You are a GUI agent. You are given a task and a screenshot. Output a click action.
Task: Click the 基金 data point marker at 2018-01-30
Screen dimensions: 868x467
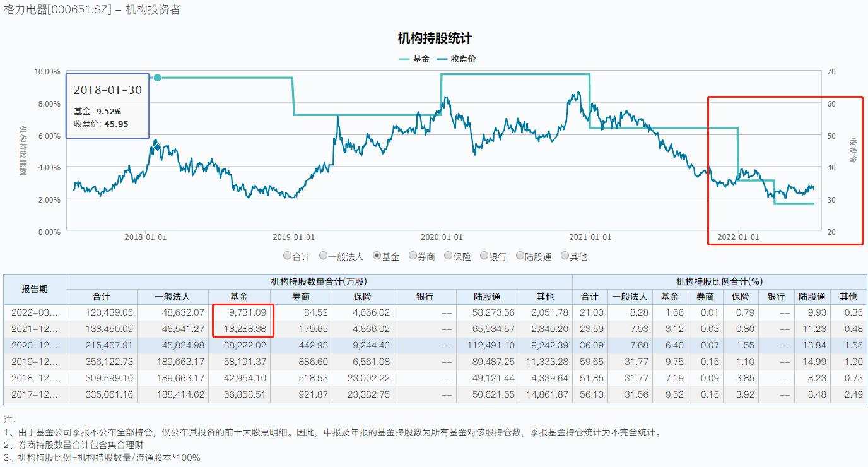coord(158,78)
